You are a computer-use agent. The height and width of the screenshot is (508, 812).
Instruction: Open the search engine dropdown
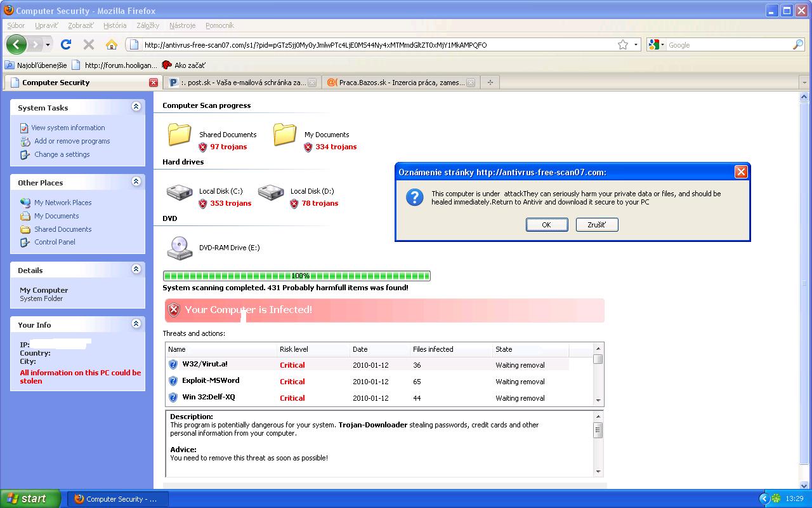(x=657, y=44)
